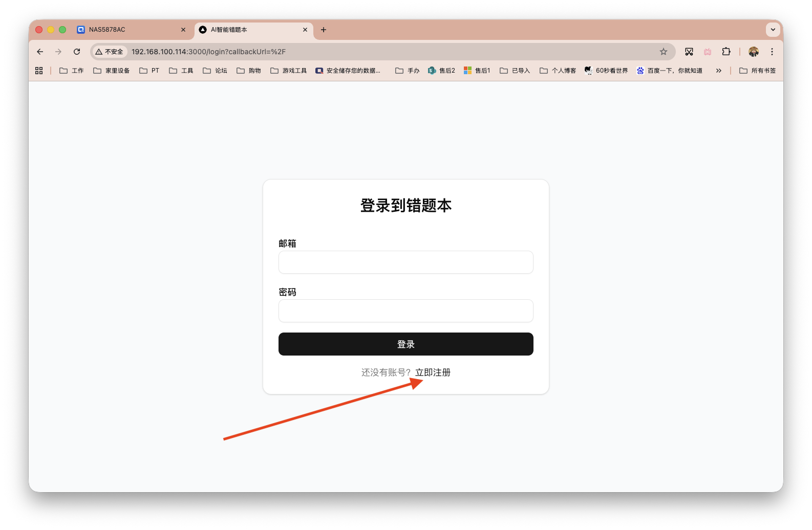Close the NAS5878AC tab

tap(183, 30)
